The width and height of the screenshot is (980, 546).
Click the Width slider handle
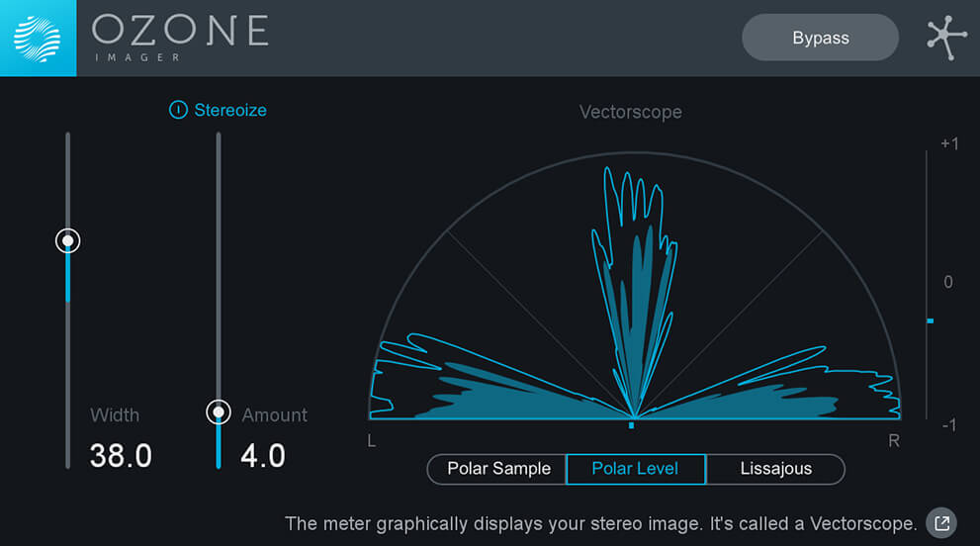(x=67, y=240)
